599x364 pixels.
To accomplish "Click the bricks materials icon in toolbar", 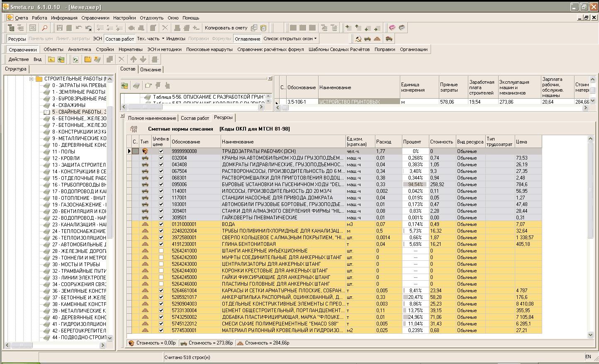I will [x=377, y=39].
